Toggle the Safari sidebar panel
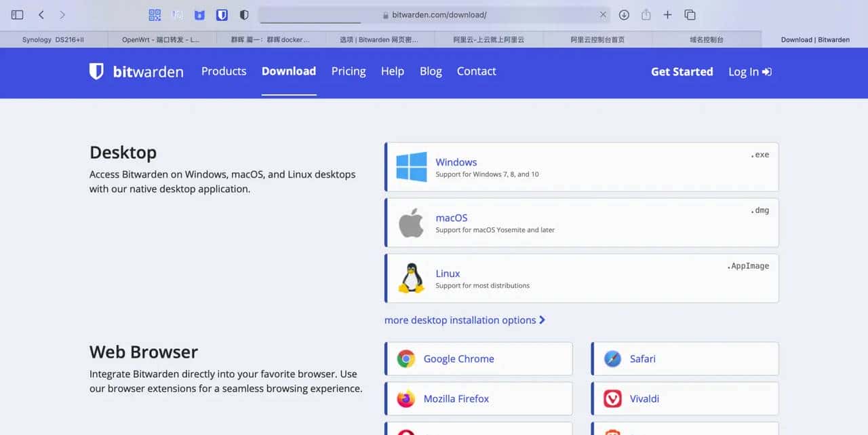 click(18, 15)
